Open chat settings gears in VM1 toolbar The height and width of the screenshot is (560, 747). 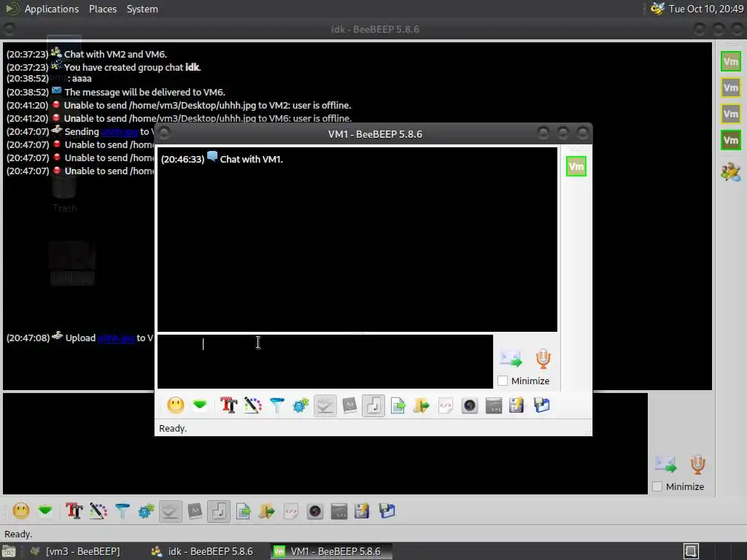click(301, 405)
